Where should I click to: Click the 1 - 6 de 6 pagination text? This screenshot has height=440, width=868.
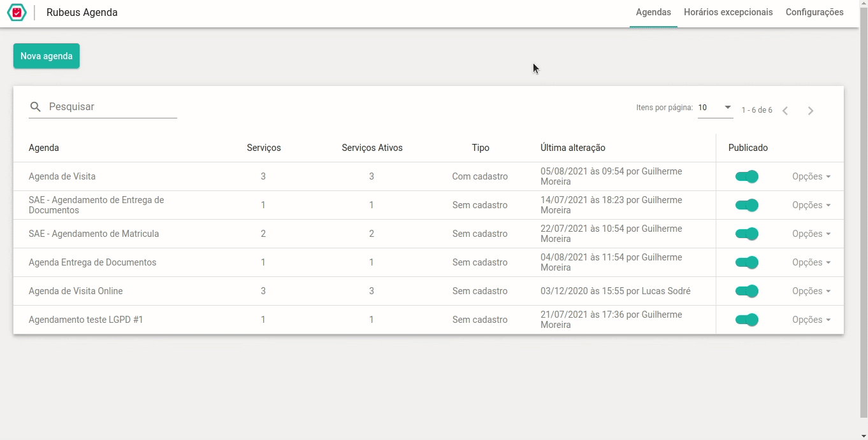tap(757, 110)
